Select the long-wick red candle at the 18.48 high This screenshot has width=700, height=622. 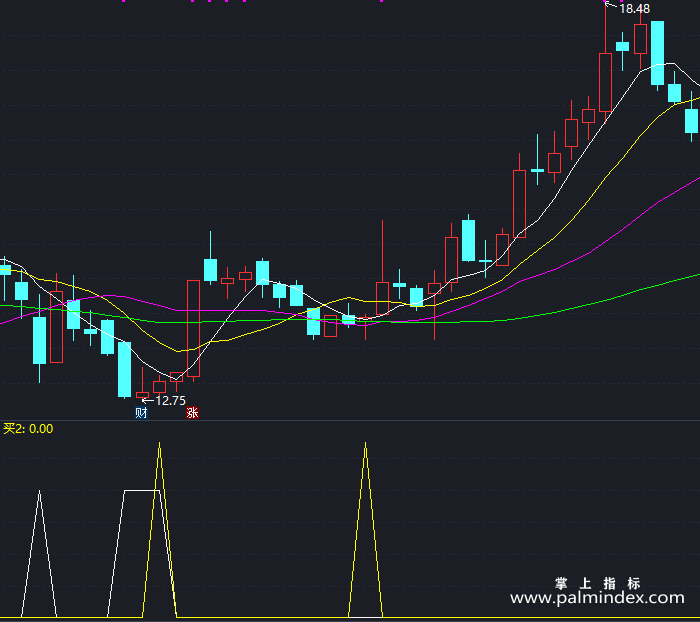605,82
